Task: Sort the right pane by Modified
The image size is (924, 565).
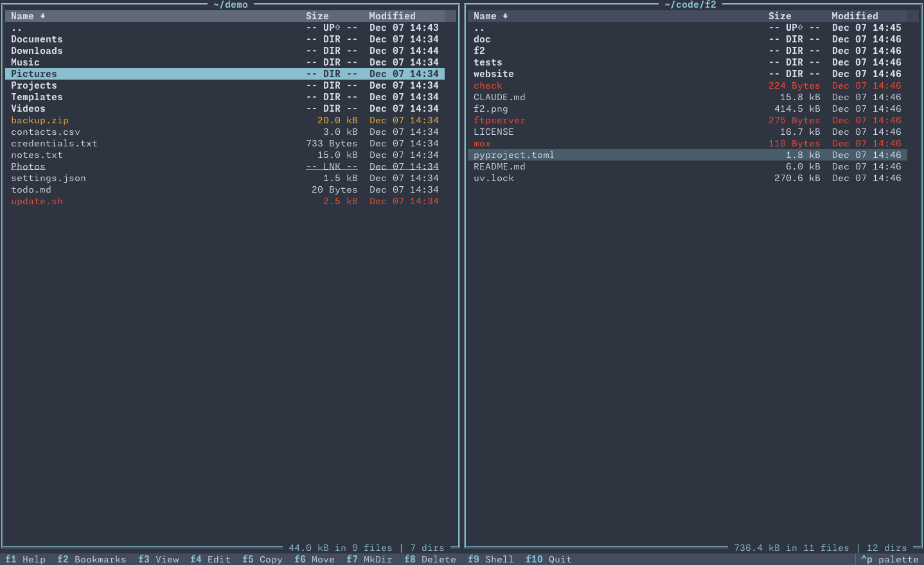Action: click(855, 15)
